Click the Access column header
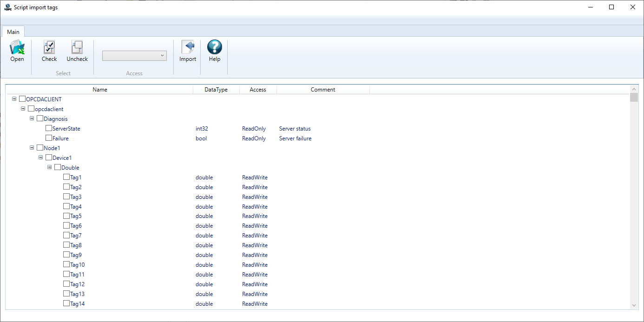The image size is (644, 322). click(x=258, y=90)
